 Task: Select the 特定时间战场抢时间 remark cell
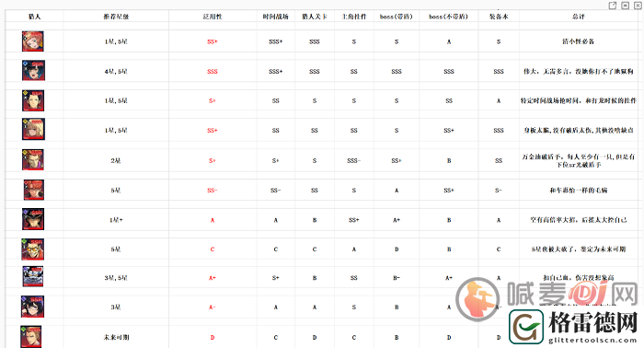click(579, 100)
